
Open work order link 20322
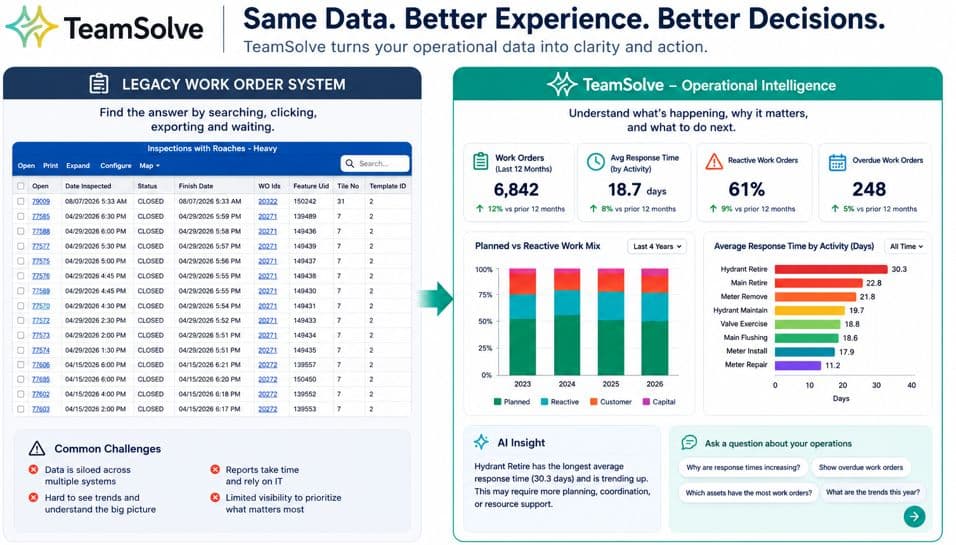268,201
